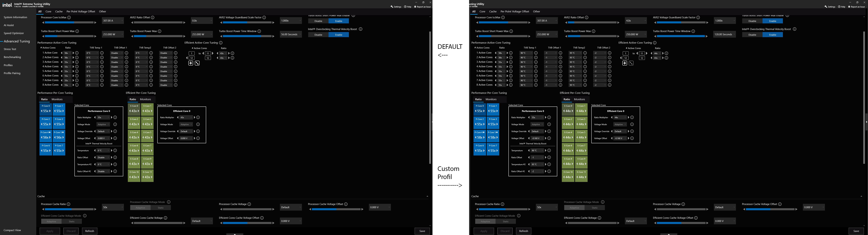Click Intel logo in left window title bar
868x235 pixels.
[x=7, y=5]
